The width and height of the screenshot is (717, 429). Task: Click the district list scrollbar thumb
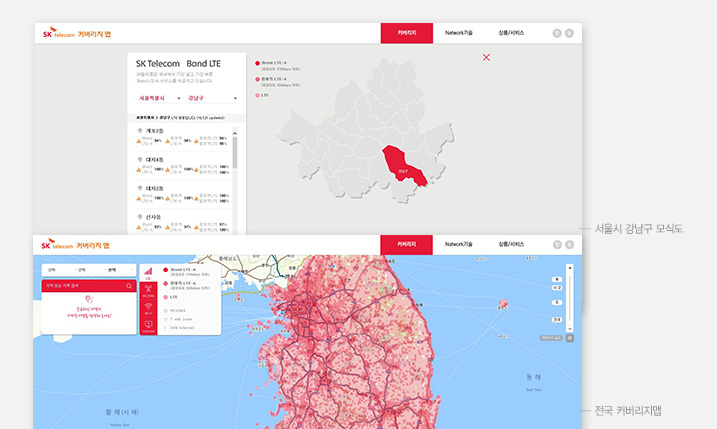pos(235,153)
